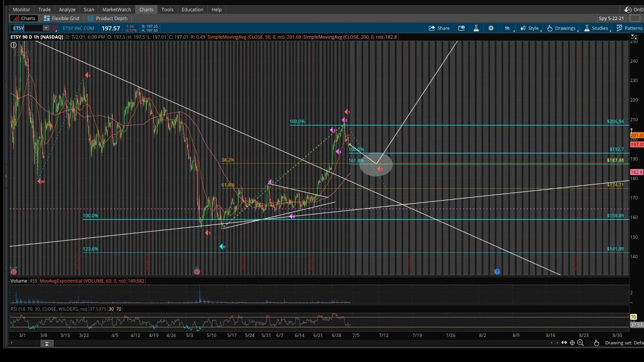Open the Share chart option
The height and width of the screenshot is (362, 644).
pos(439,28)
